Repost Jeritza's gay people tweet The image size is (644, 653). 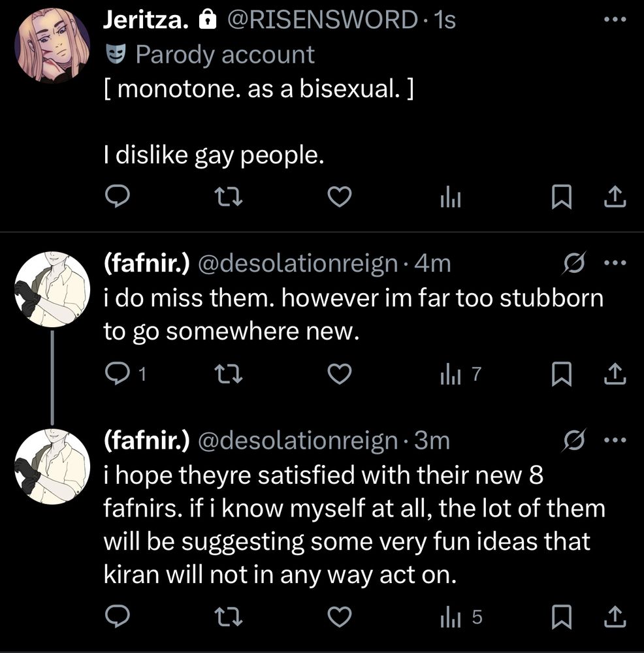coord(227,197)
